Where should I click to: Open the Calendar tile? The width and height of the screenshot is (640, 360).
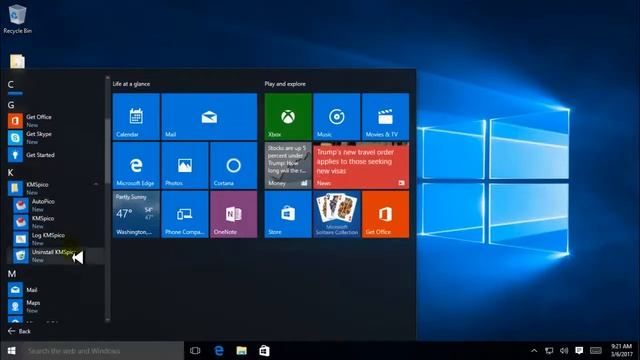tap(136, 117)
